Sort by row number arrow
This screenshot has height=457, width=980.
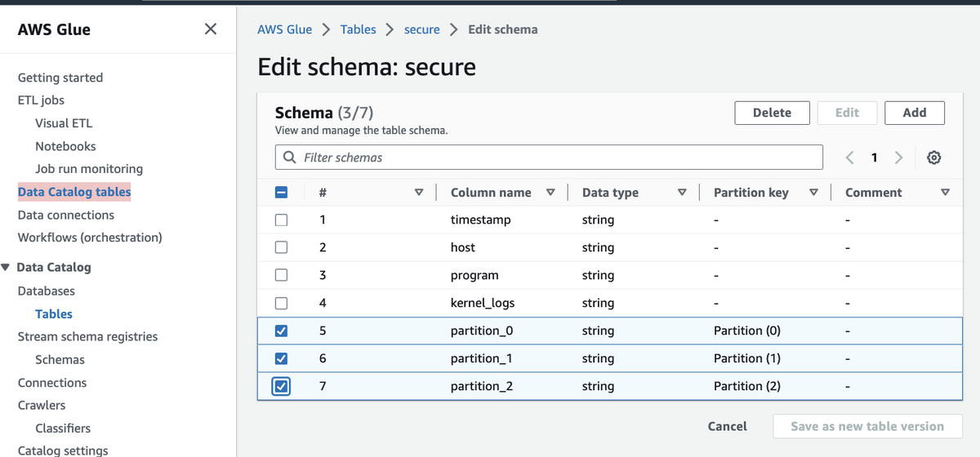tap(419, 193)
